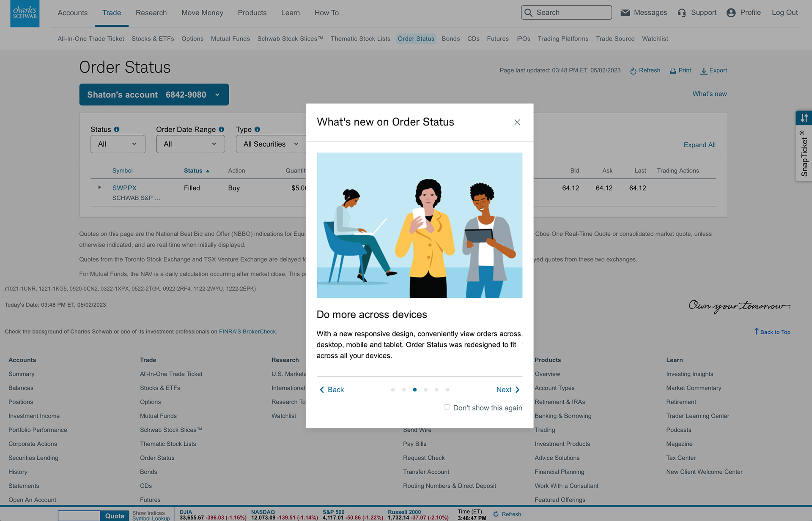
Task: Open the Learn main menu
Action: pyautogui.click(x=291, y=13)
